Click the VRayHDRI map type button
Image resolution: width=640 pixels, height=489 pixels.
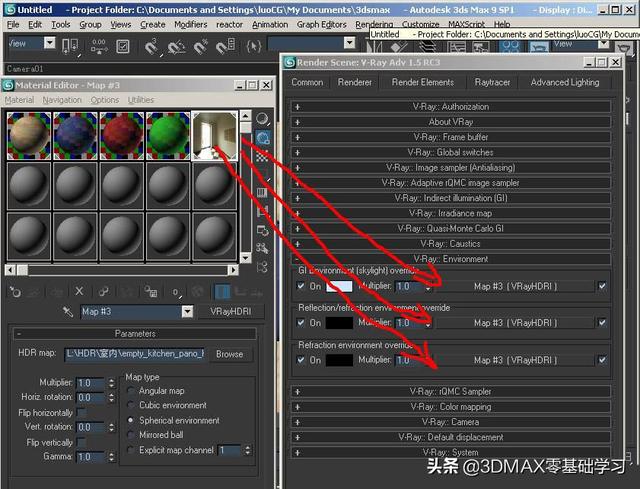click(x=231, y=312)
